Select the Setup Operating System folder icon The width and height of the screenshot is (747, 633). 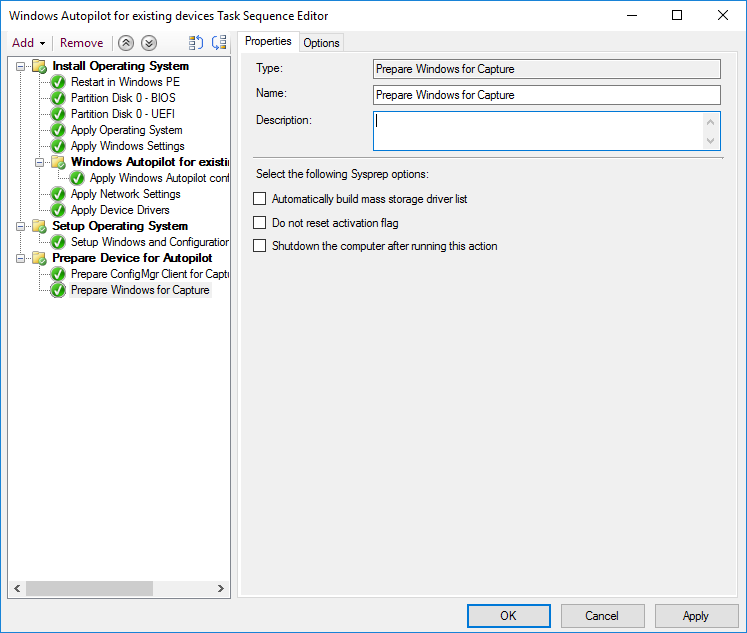pyautogui.click(x=39, y=226)
